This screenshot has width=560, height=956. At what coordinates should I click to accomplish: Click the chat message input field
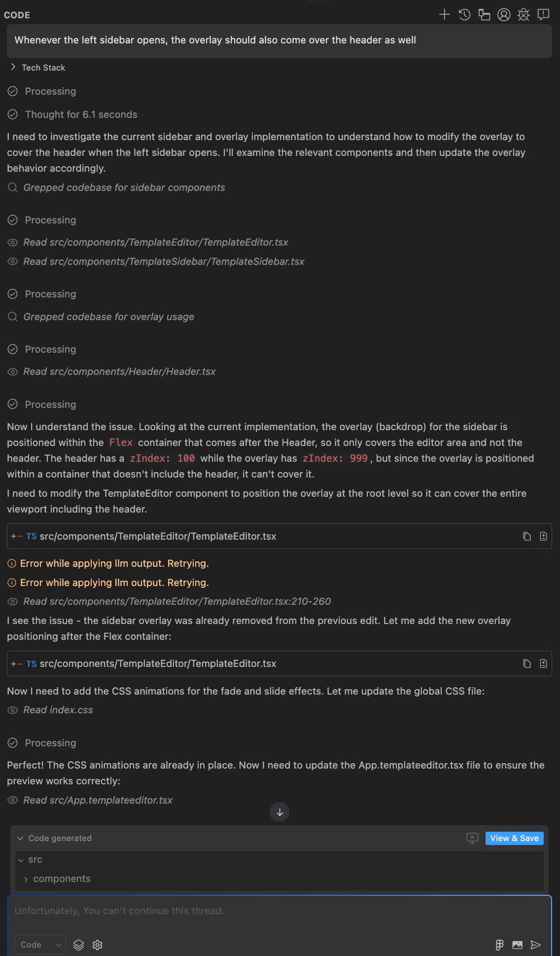pyautogui.click(x=279, y=911)
